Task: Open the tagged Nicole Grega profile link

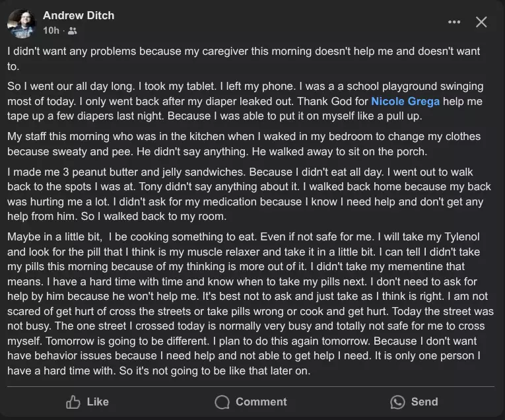Action: 405,102
